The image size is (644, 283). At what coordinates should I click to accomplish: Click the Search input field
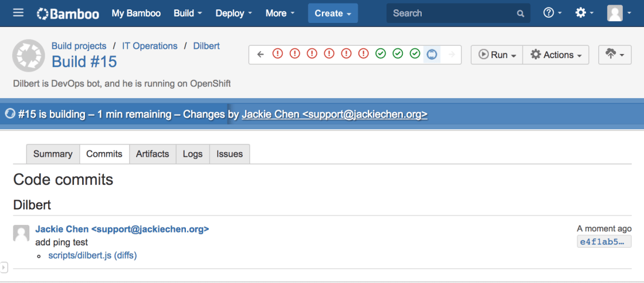pos(452,13)
